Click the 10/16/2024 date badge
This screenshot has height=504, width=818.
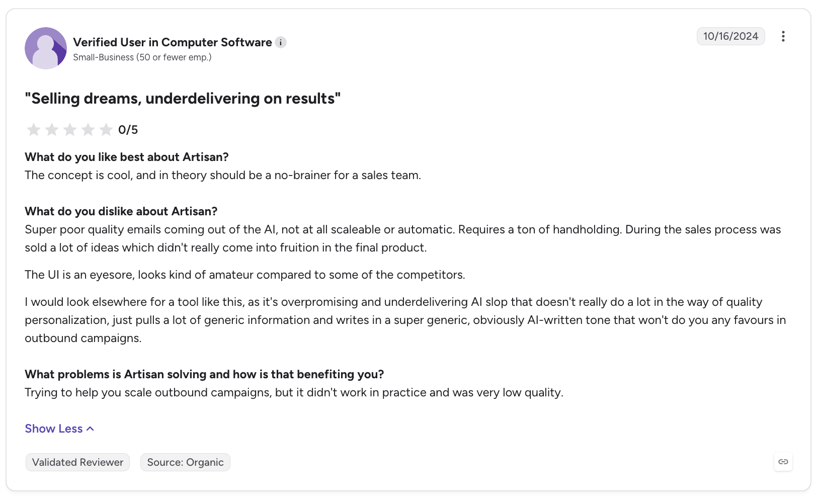pyautogui.click(x=730, y=36)
